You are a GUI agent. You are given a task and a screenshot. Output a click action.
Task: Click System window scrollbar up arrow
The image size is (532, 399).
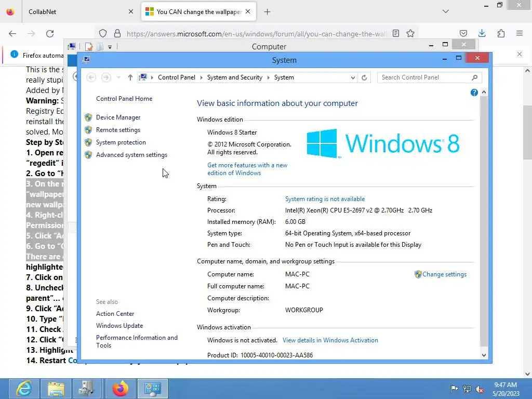point(484,92)
